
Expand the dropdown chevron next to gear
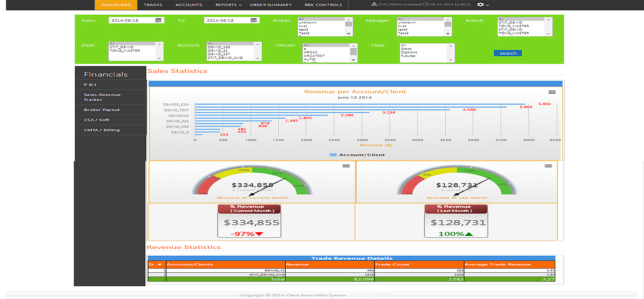(487, 5)
